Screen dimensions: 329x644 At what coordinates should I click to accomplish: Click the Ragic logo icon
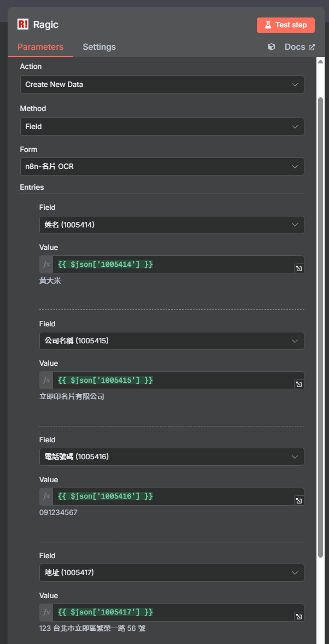[23, 25]
